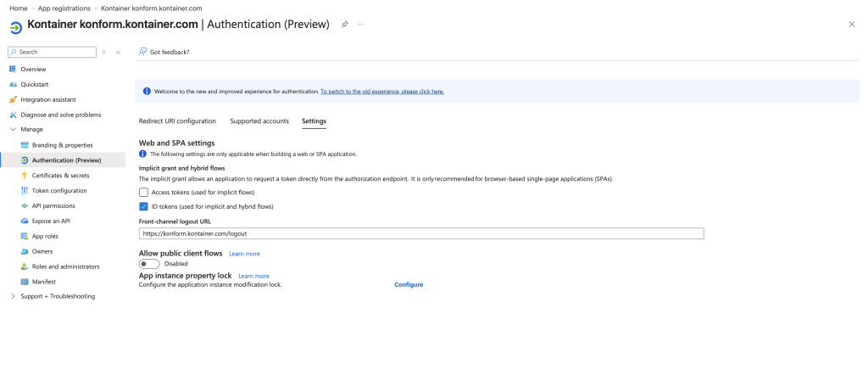Screen dimensions: 868x387
Task: Click the Roles and administrators icon
Action: [x=25, y=266]
